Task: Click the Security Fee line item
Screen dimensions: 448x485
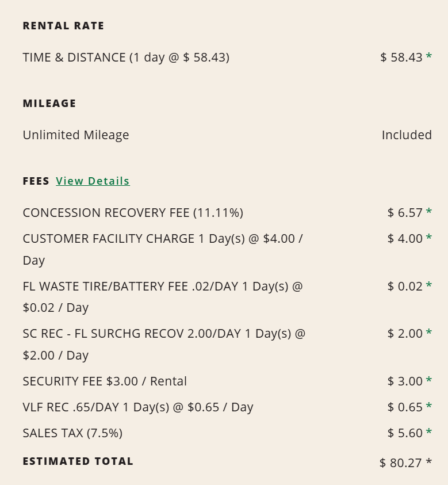Action: coord(105,381)
